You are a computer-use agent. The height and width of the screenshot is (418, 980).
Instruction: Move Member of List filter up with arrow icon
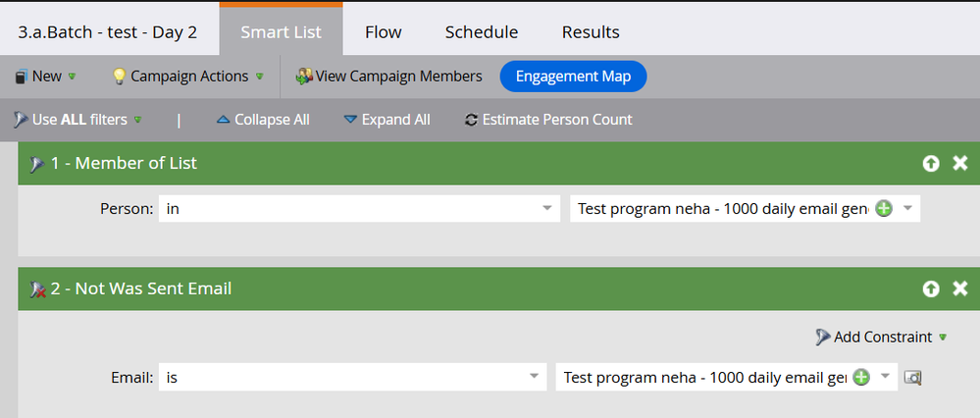(931, 164)
